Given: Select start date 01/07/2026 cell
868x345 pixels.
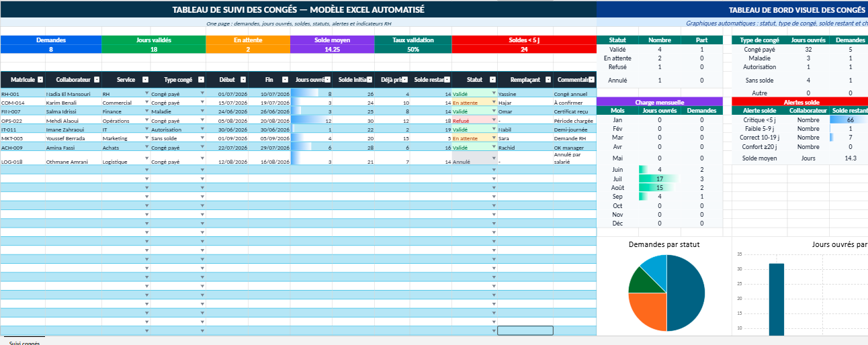Looking at the screenshot, I should pos(227,94).
